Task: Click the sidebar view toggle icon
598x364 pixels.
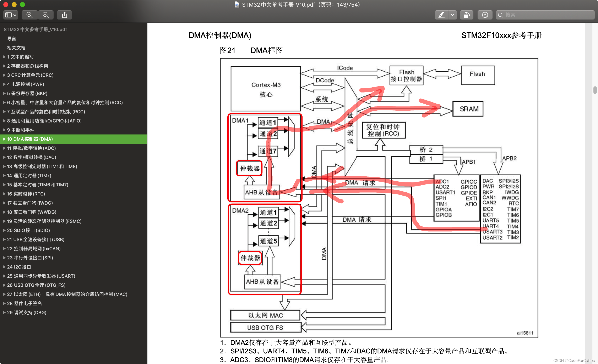Action: [x=9, y=15]
